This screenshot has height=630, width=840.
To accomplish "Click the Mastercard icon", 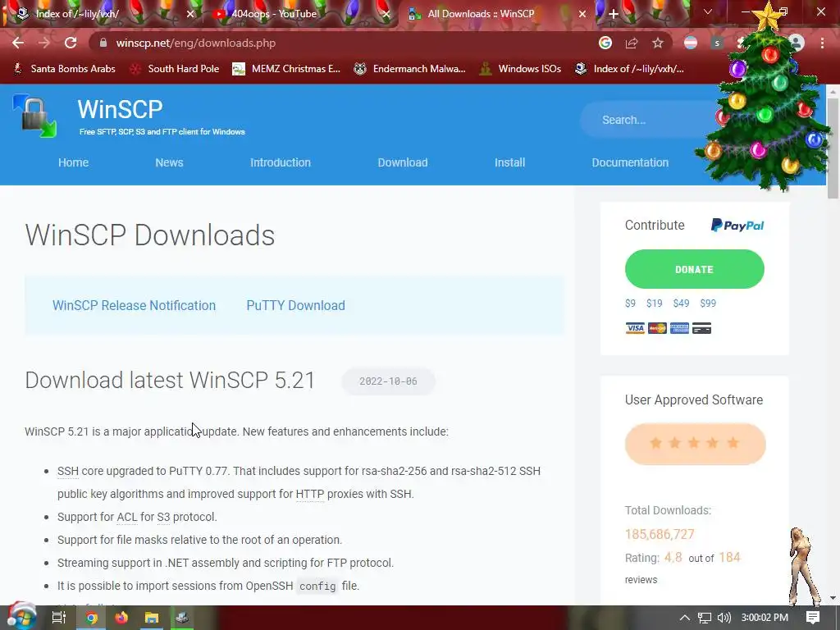I will 657,328.
